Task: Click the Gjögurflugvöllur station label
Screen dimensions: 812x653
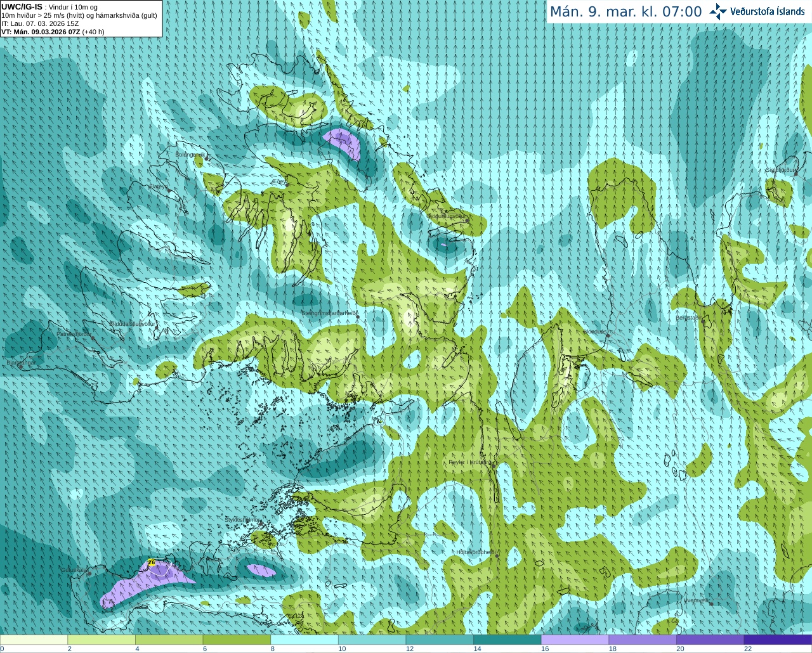Action: (x=447, y=216)
